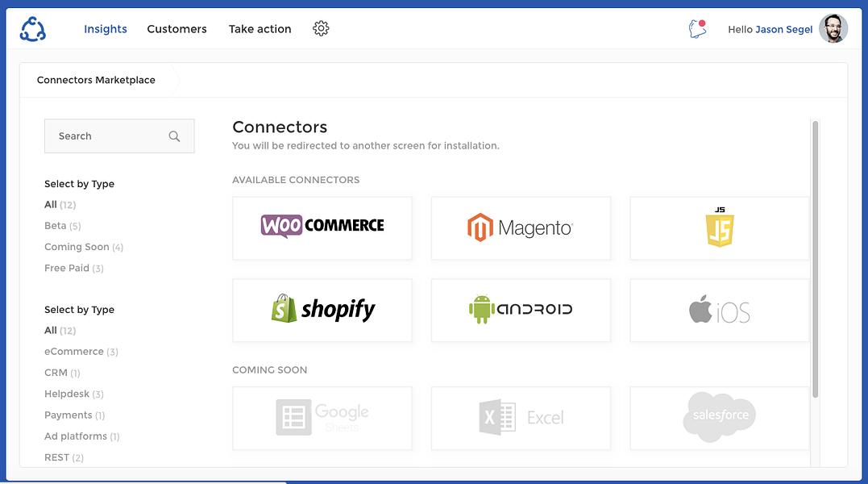
Task: Filter connectors by CRM (1)
Action: pos(62,373)
